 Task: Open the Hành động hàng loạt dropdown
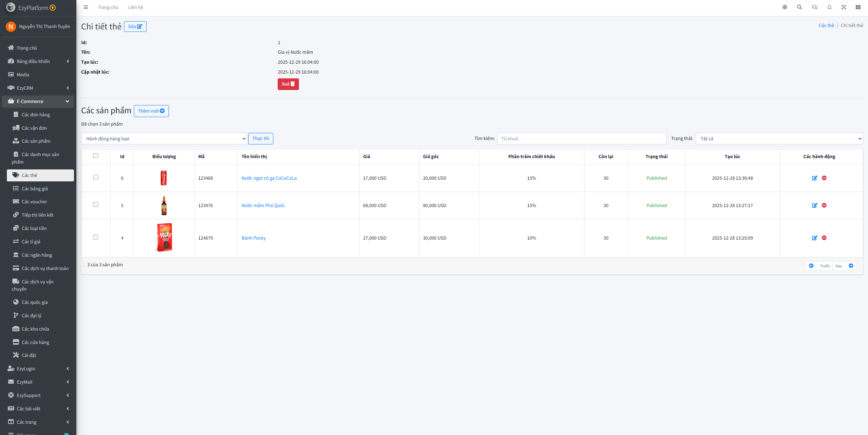164,139
